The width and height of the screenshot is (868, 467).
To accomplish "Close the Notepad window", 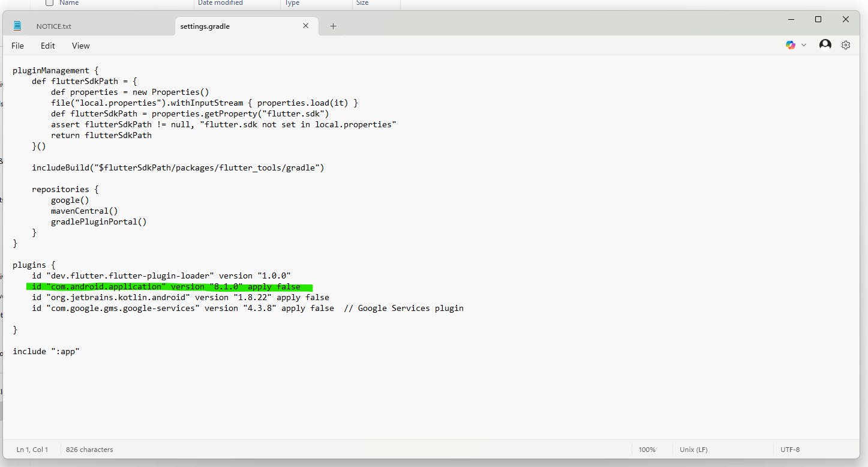I will point(846,19).
